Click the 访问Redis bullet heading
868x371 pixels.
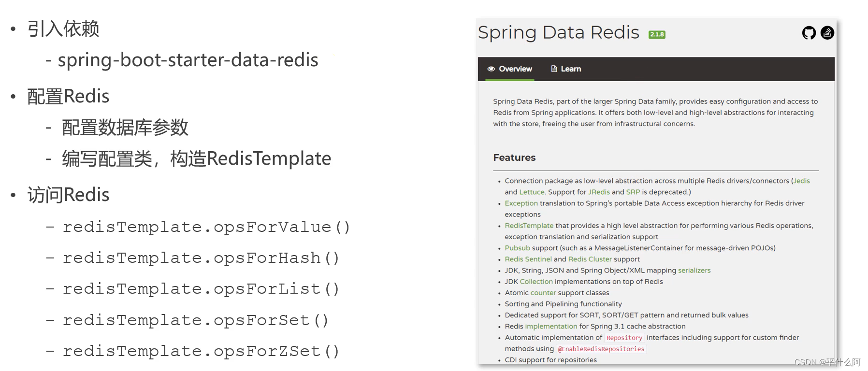point(68,195)
